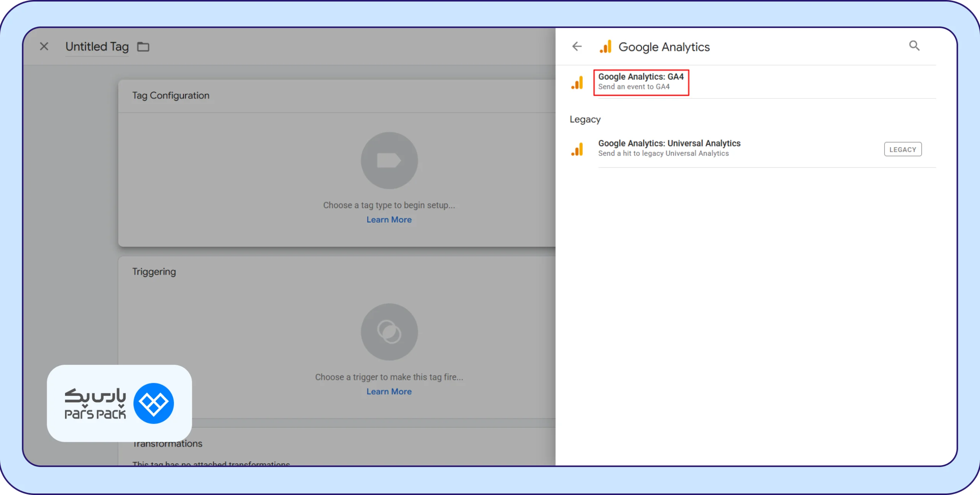
Task: Open the folder icon beside Untitled Tag
Action: (x=143, y=47)
